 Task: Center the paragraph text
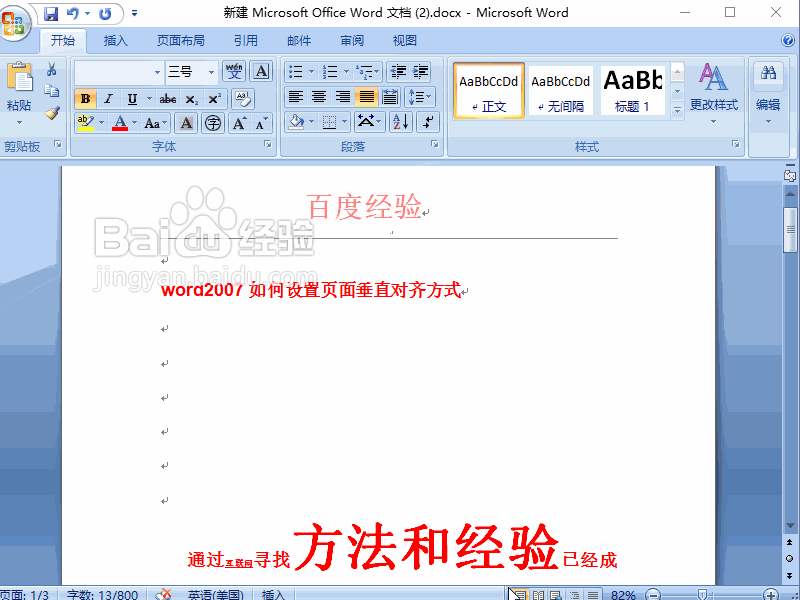[319, 97]
